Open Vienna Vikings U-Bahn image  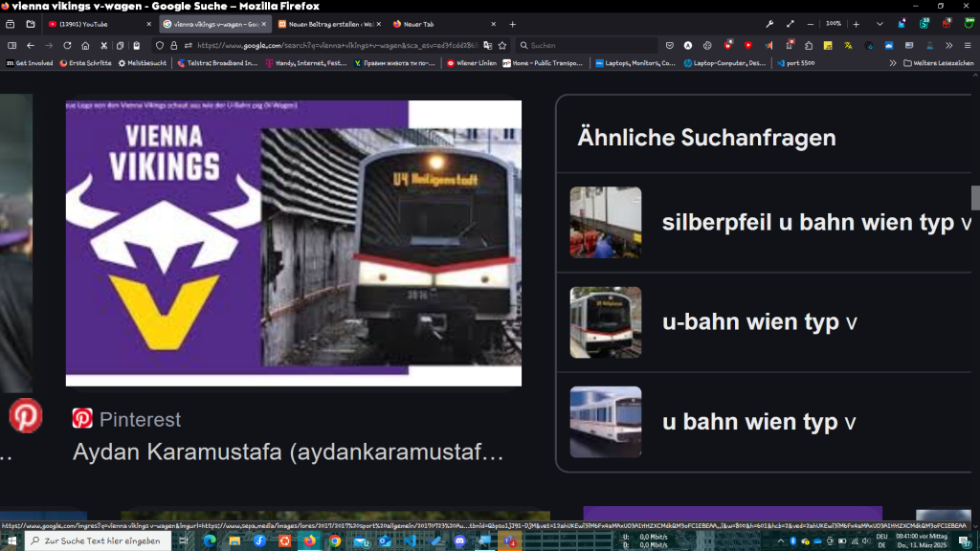[294, 243]
